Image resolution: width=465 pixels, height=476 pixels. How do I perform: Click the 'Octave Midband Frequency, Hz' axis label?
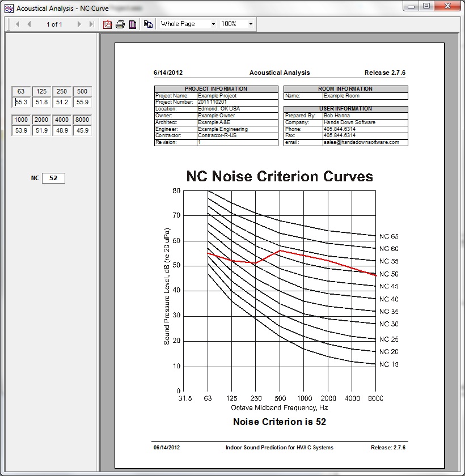(280, 407)
